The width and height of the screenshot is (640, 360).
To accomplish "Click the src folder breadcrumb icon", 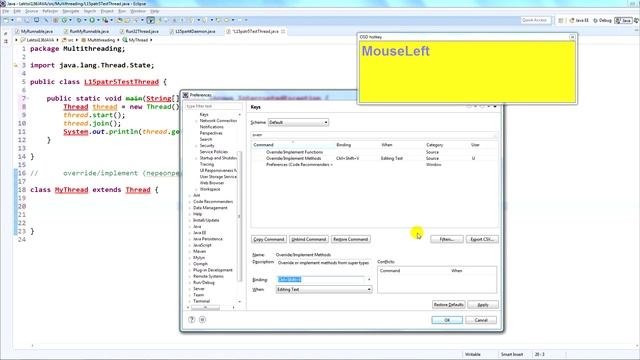I will click(x=64, y=40).
